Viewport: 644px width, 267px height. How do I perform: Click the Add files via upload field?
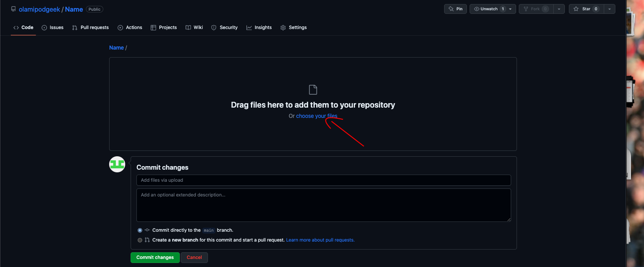(x=323, y=180)
